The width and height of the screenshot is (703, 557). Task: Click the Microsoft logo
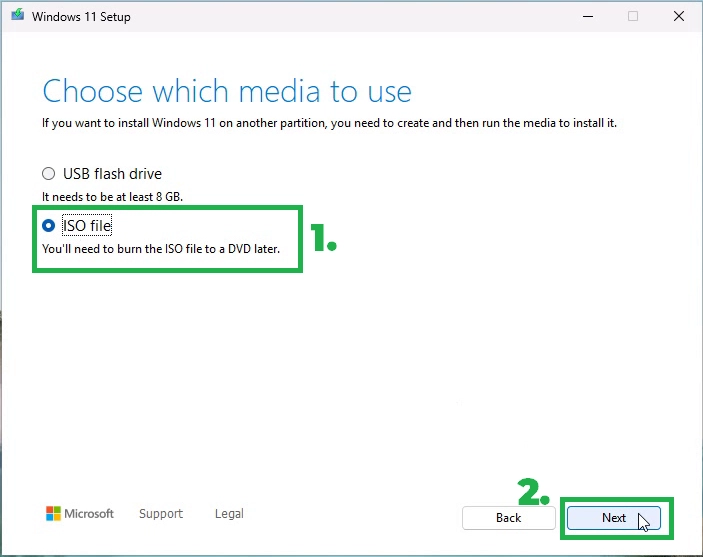[80, 513]
